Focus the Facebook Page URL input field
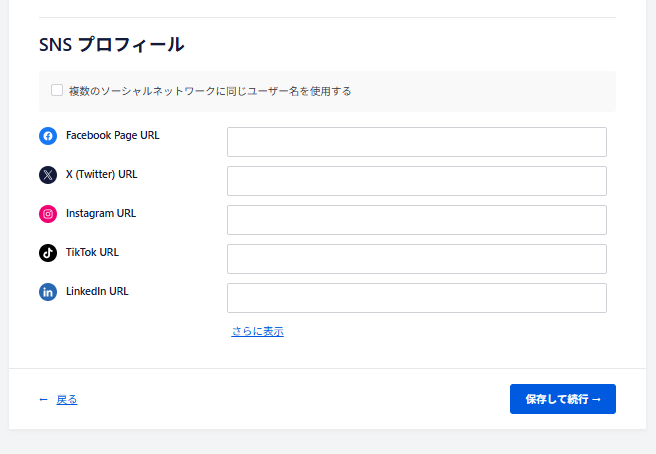This screenshot has height=454, width=656. pos(416,142)
